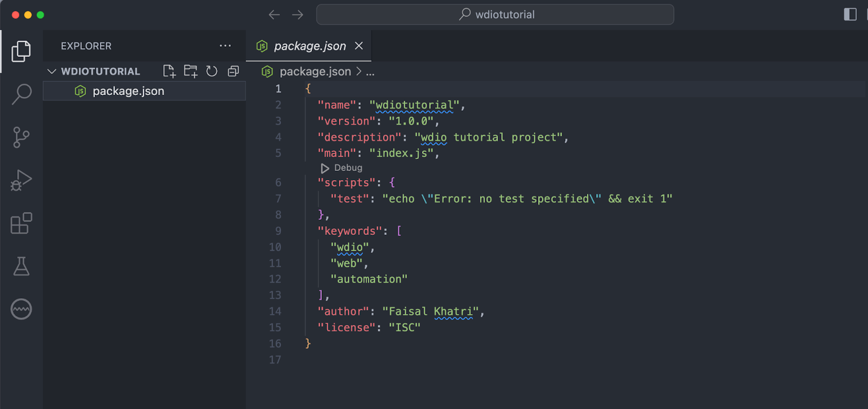Open the wave icon extension view
Screen dimensions: 868x409
[21, 309]
